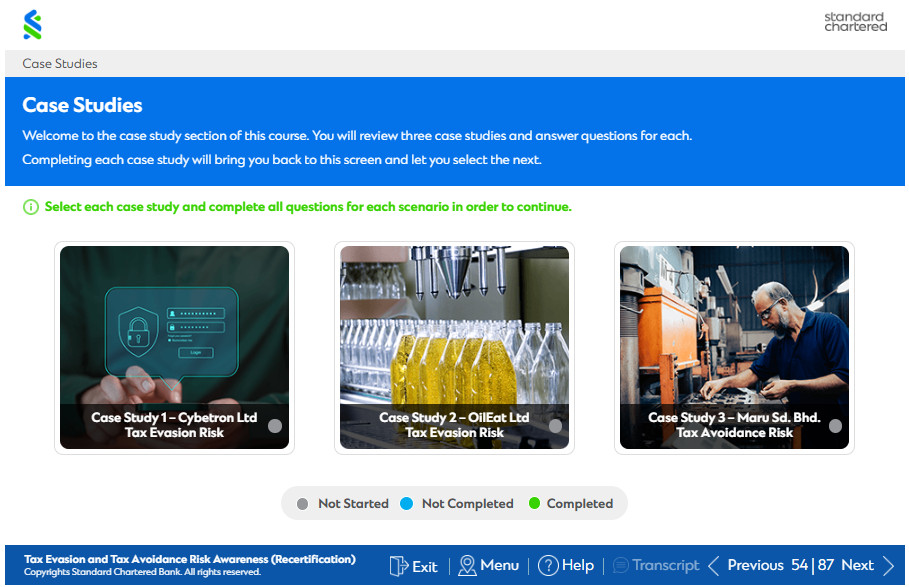Screen dimensions: 909x587
Task: Click the Case Studies breadcrumb text
Action: 60,64
